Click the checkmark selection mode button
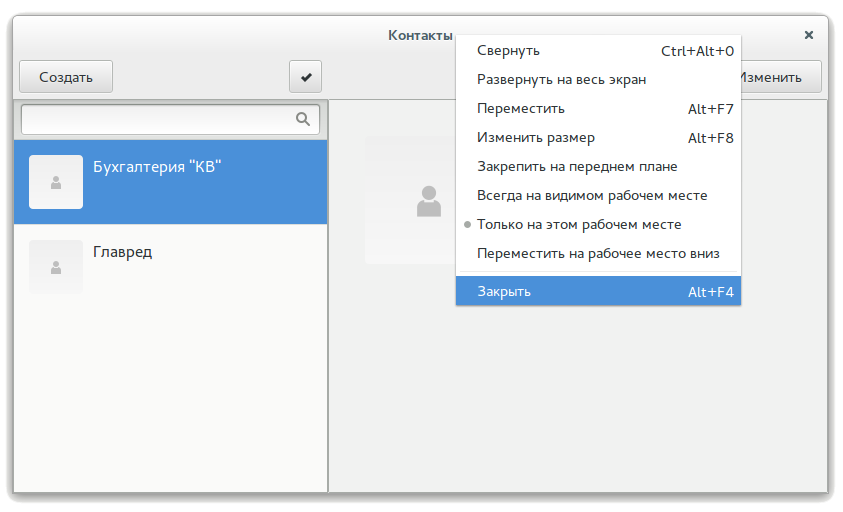This screenshot has width=843, height=512. (305, 77)
